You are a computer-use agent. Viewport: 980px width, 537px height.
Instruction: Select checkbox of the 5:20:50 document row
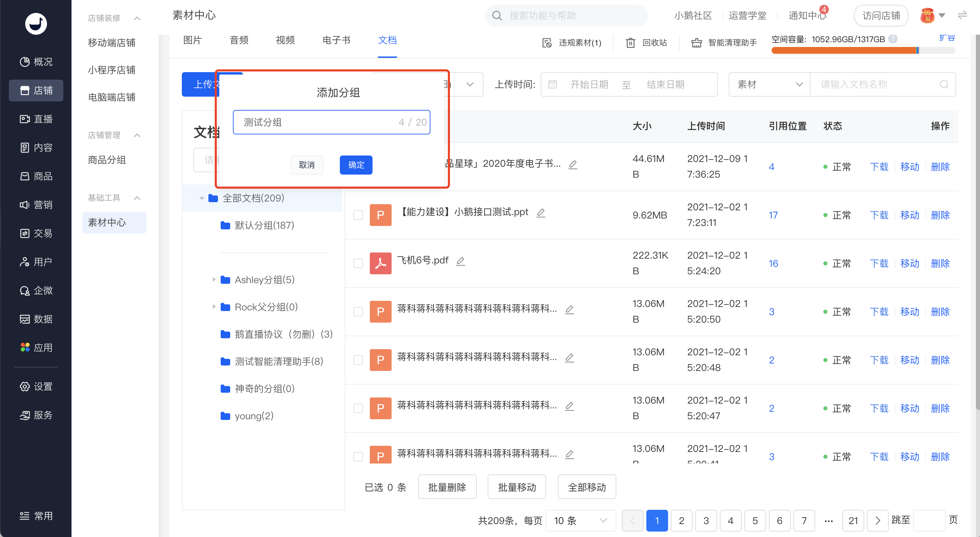coord(358,311)
